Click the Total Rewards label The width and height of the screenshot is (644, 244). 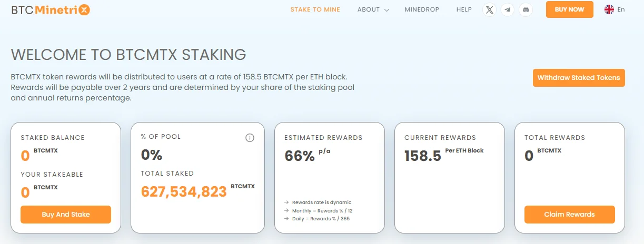(555, 138)
